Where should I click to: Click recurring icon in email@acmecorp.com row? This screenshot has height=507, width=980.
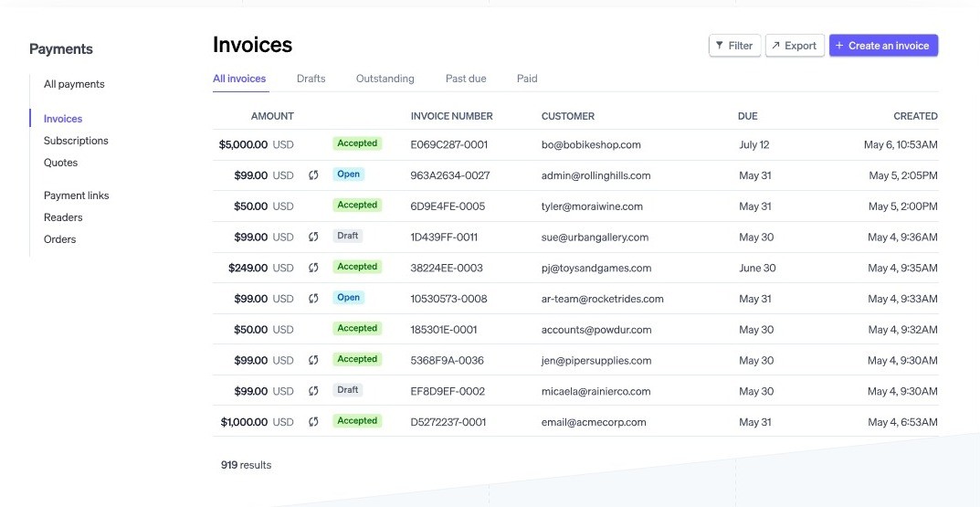(314, 422)
